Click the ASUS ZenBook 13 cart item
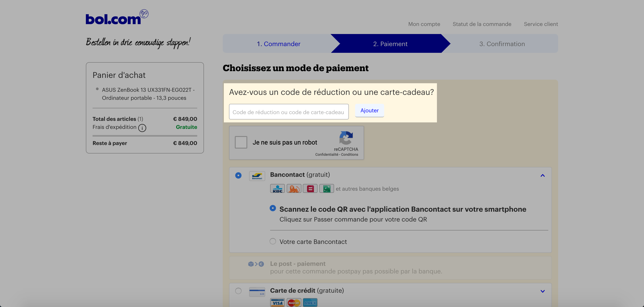644x307 pixels. [148, 94]
